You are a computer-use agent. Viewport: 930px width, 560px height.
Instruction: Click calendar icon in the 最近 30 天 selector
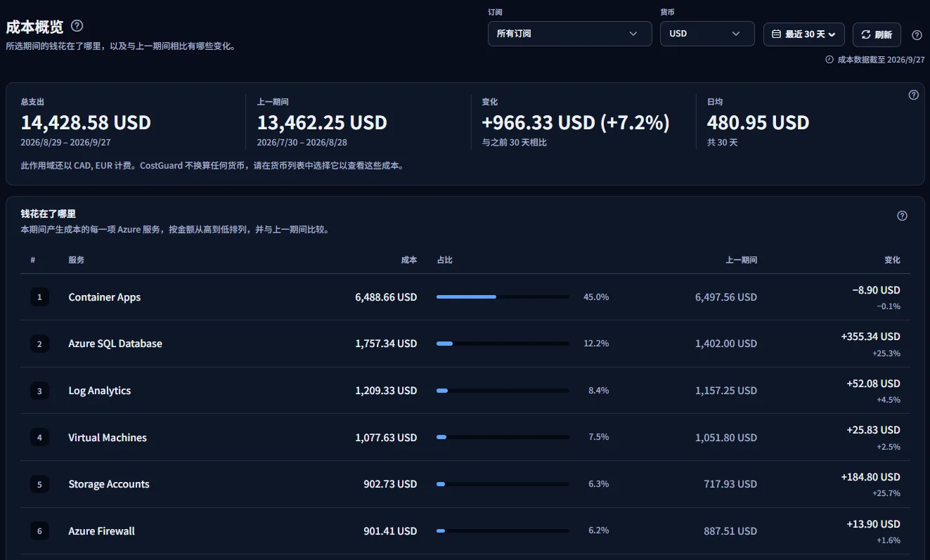tap(776, 34)
